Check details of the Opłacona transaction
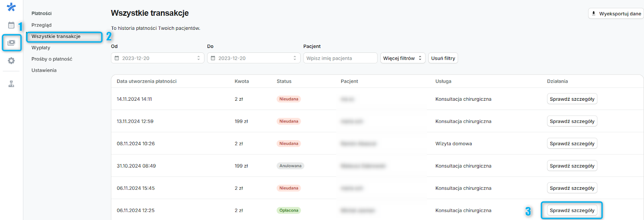 pos(572,210)
